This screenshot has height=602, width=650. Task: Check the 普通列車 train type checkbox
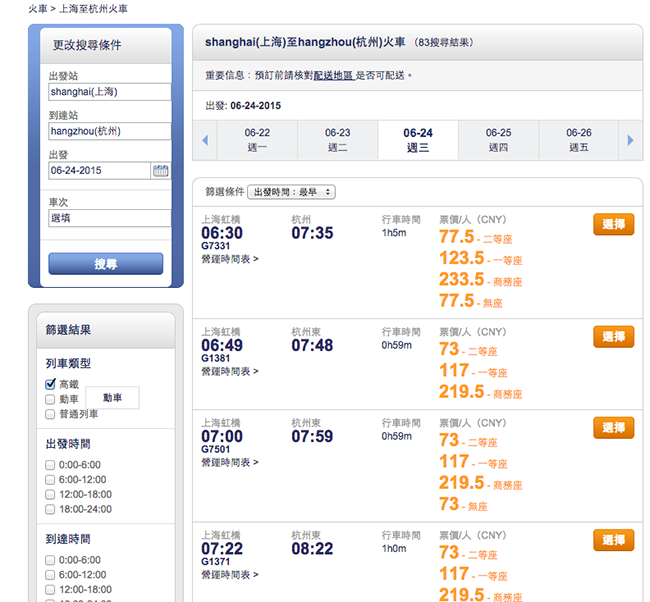(50, 414)
